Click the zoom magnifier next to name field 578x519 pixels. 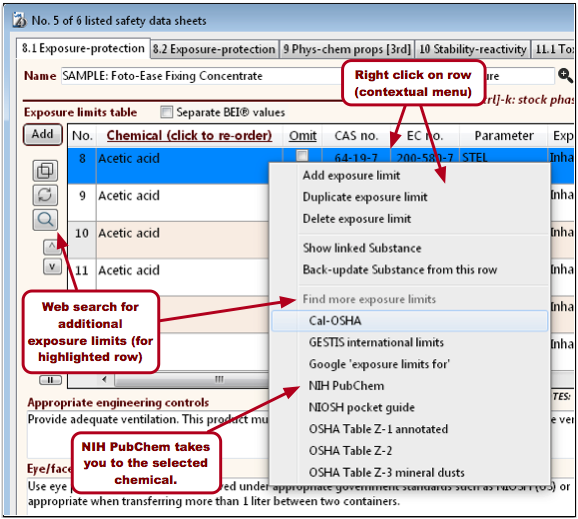tap(565, 76)
